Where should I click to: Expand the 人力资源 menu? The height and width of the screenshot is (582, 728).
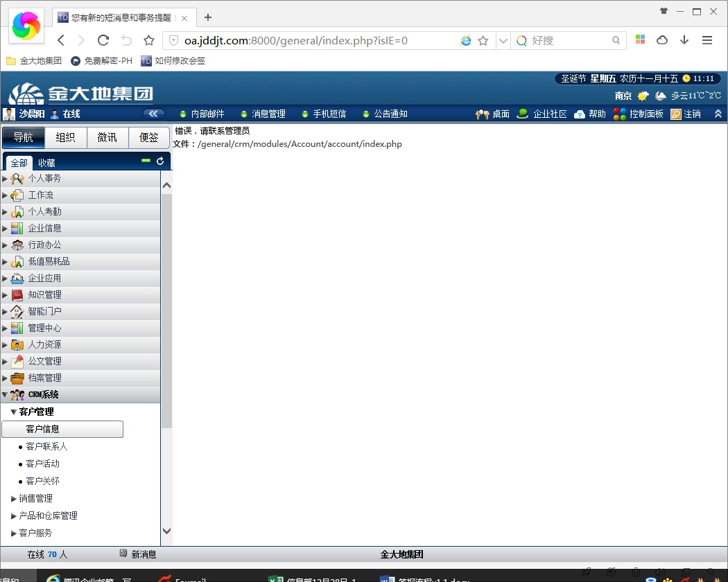[x=81, y=345]
